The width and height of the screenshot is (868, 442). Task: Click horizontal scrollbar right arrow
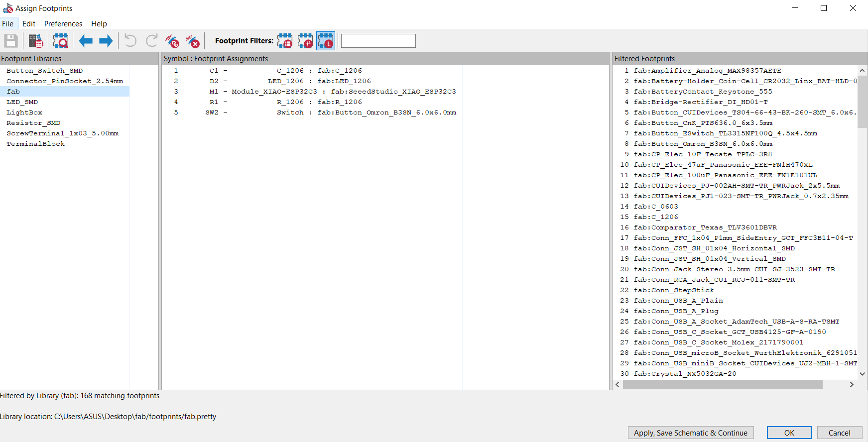[852, 384]
